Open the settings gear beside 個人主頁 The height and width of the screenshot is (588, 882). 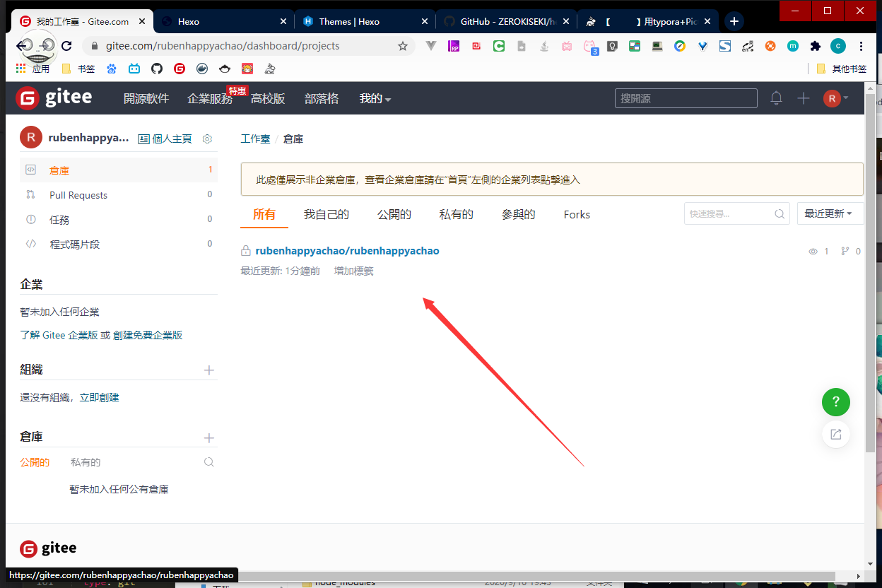click(x=207, y=139)
